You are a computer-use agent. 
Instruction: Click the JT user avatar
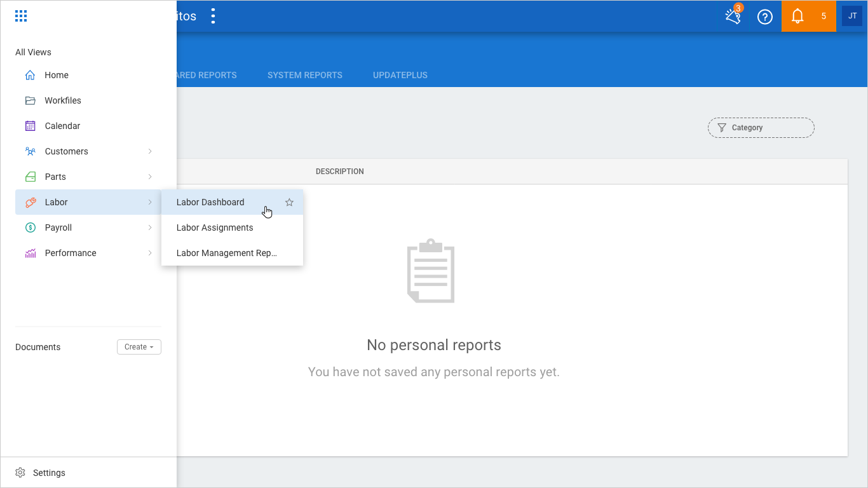click(x=852, y=17)
